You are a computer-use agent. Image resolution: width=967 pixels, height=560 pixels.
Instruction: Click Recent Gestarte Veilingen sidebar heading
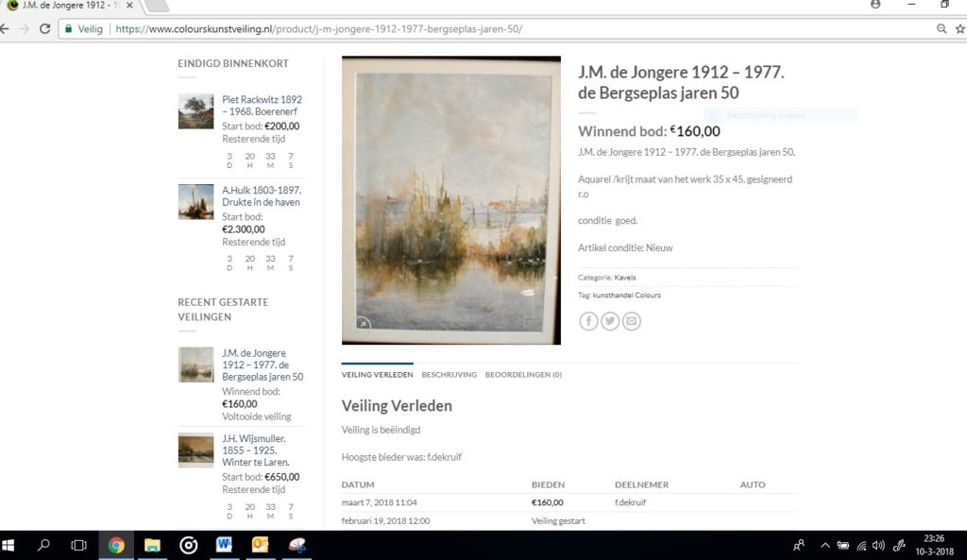[x=223, y=310]
